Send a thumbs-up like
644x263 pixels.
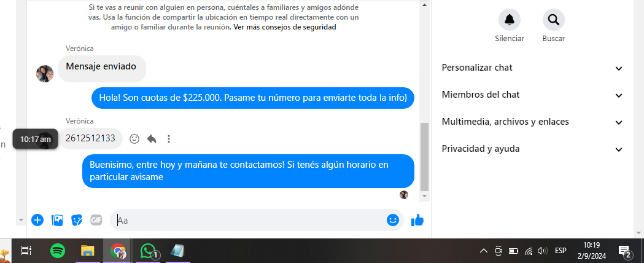tap(417, 220)
